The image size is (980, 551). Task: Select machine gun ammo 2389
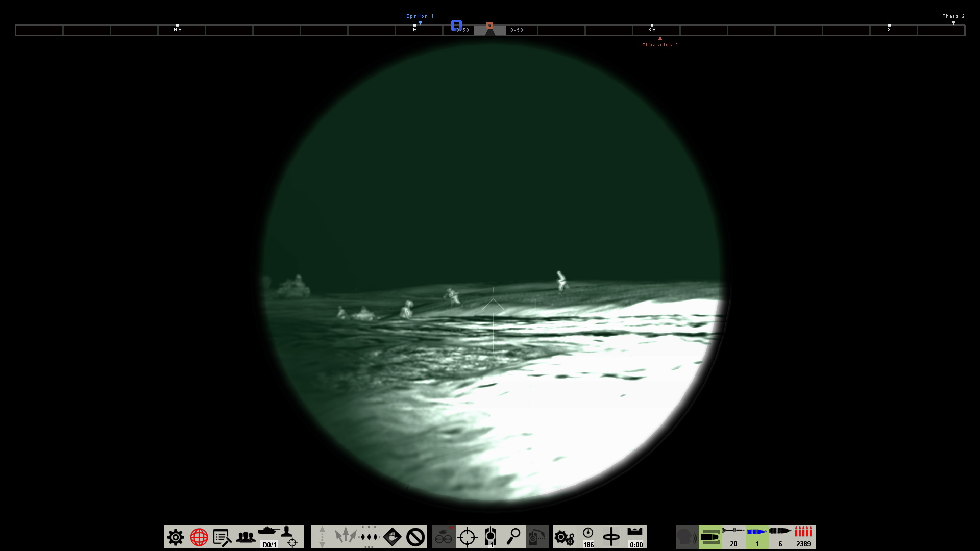803,537
